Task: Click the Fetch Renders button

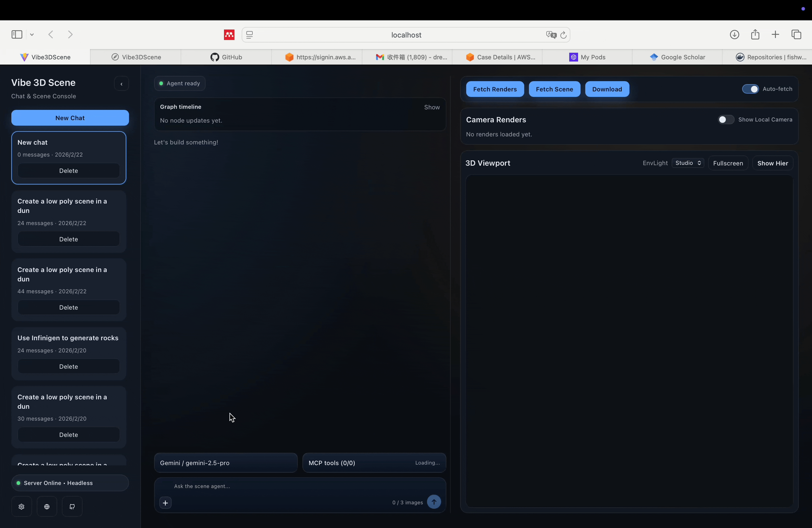Action: click(495, 89)
